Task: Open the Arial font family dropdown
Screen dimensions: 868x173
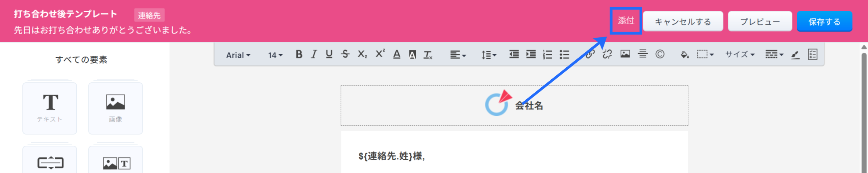Action: (238, 55)
